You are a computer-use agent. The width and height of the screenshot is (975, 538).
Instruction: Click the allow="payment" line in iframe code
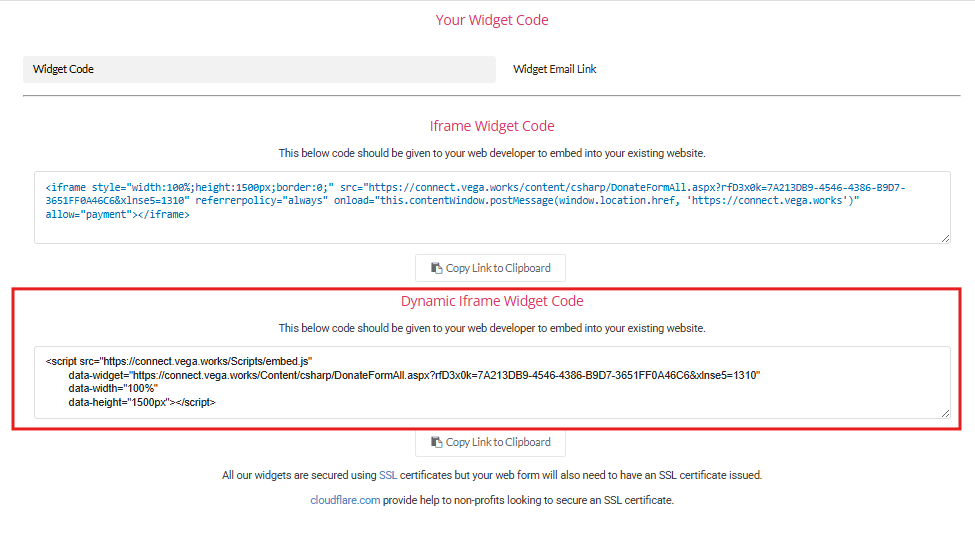click(118, 215)
